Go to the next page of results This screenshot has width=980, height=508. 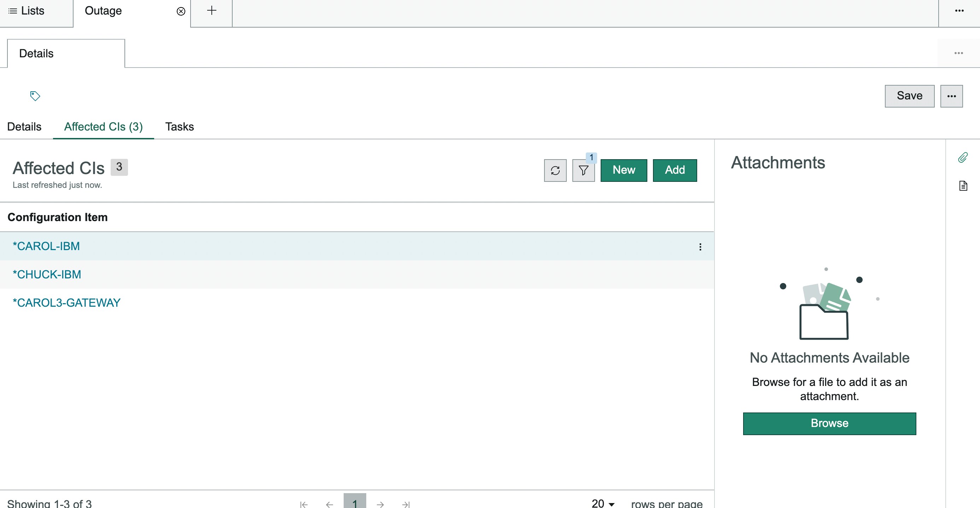[x=380, y=503]
